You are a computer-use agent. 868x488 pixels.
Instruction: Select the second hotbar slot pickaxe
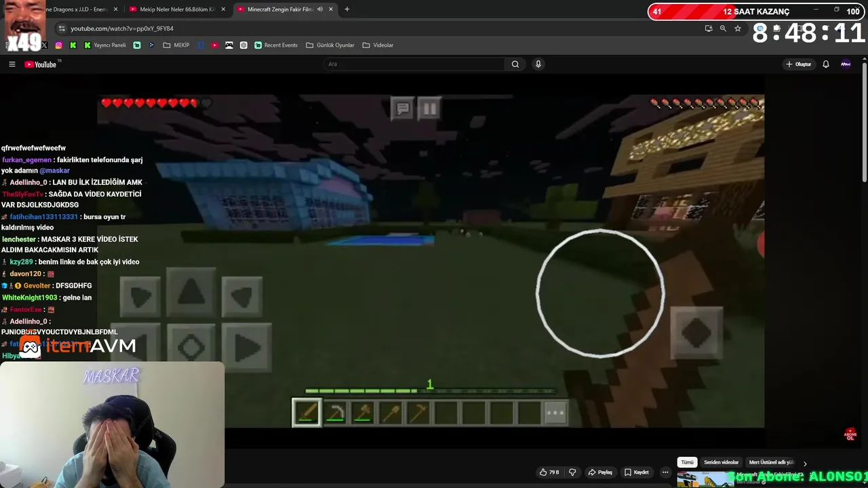[x=335, y=413]
